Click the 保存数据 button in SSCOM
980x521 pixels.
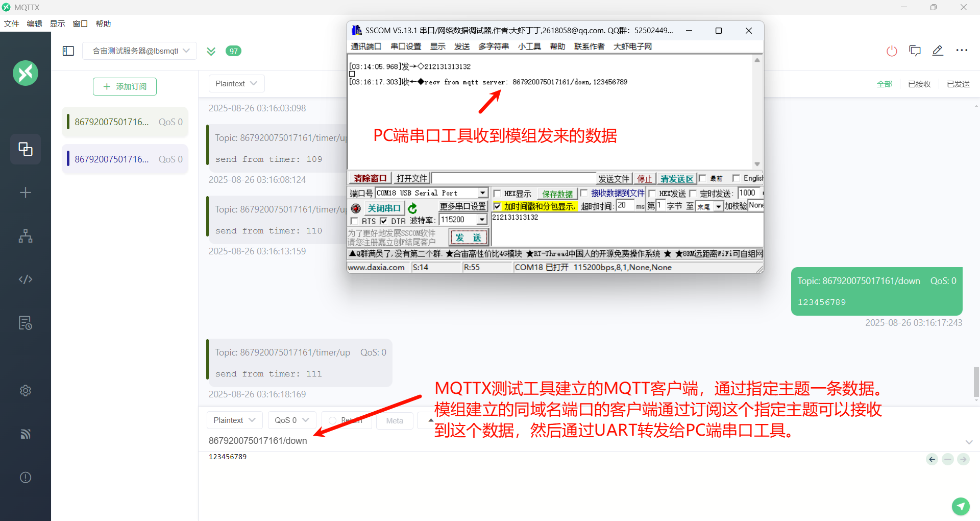tap(557, 194)
